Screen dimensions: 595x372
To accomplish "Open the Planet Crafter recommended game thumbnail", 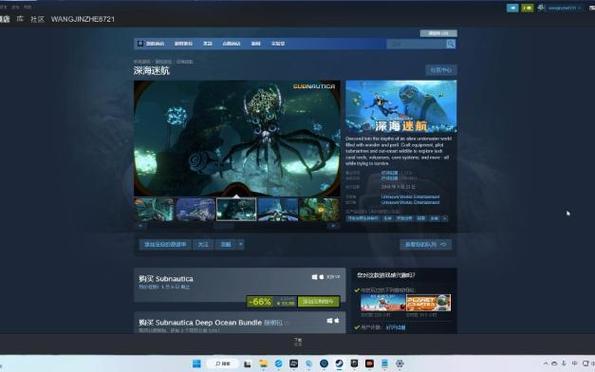I will 428,303.
